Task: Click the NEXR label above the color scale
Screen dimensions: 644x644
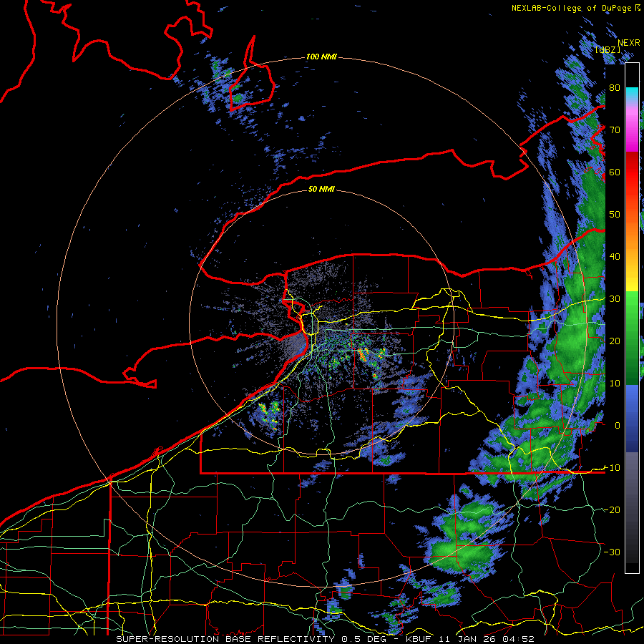Action: tap(629, 43)
